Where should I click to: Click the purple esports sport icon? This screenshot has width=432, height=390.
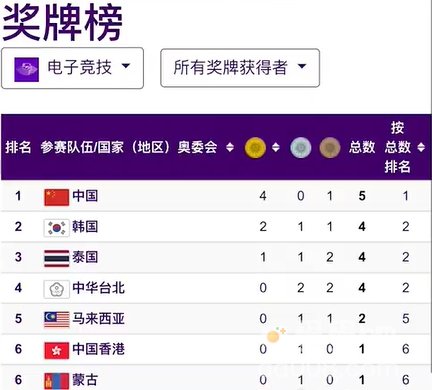27,69
